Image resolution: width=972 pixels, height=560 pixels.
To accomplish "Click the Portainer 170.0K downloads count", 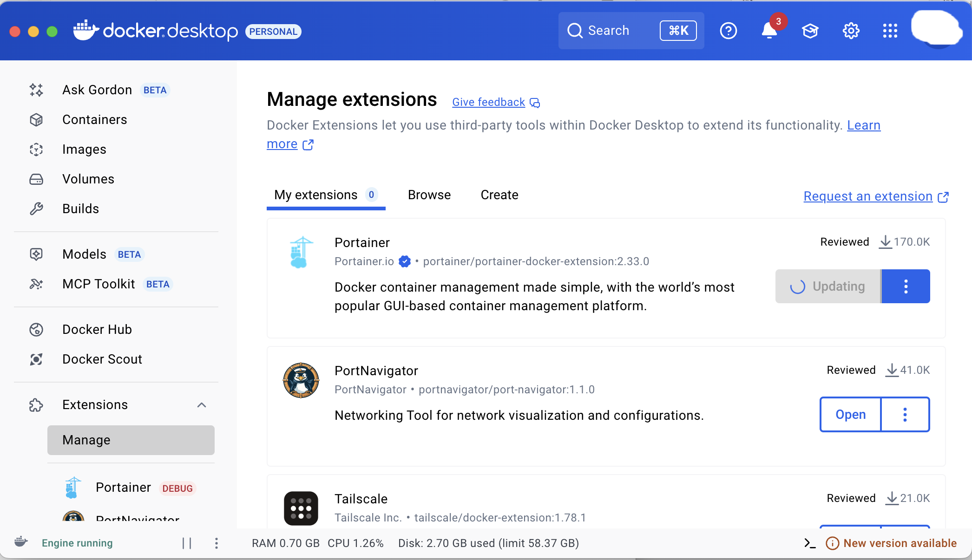I will (905, 242).
